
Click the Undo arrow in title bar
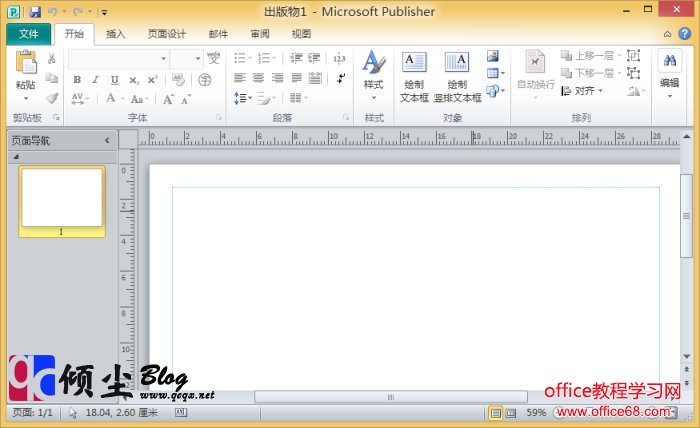point(53,12)
